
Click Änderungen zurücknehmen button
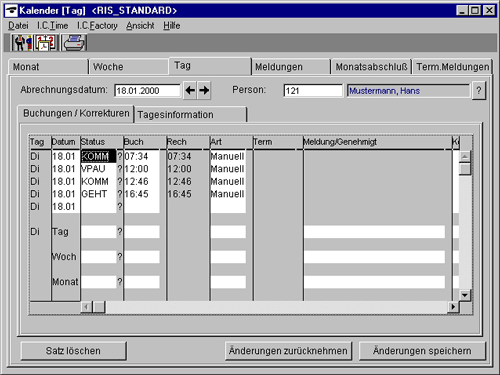288,351
